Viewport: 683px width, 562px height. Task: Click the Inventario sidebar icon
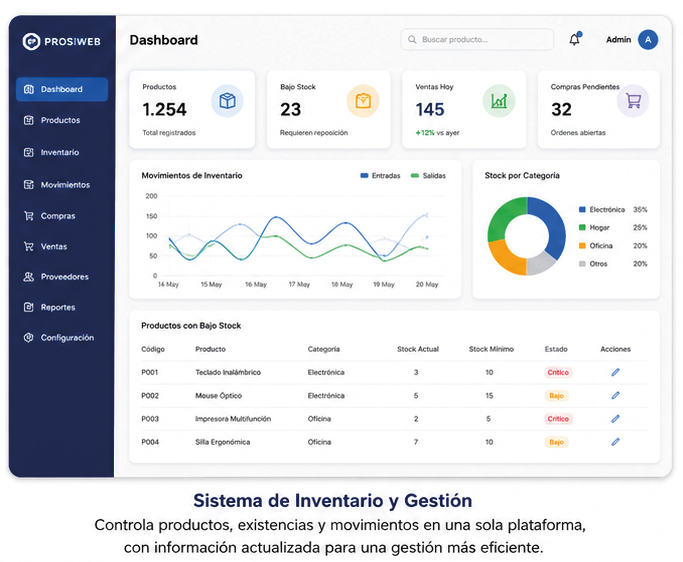[29, 152]
